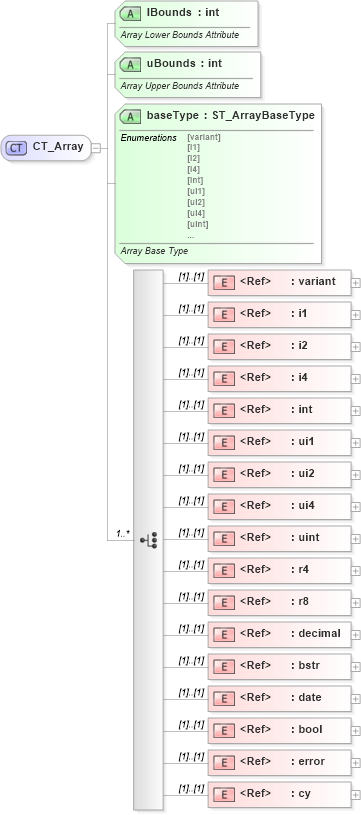Click the E icon of int element
The height and width of the screenshot is (815, 361).
[224, 411]
